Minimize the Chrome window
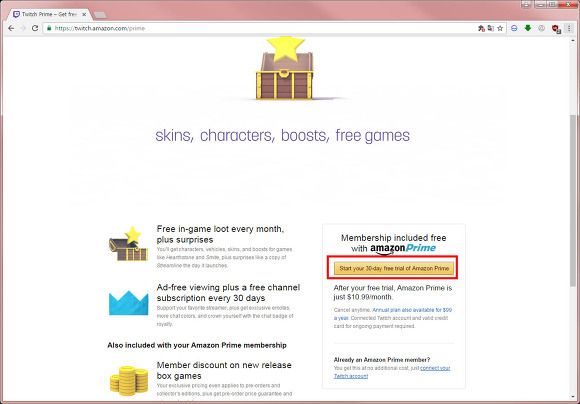Screen dimensions: 580x404 [x=541, y=4]
